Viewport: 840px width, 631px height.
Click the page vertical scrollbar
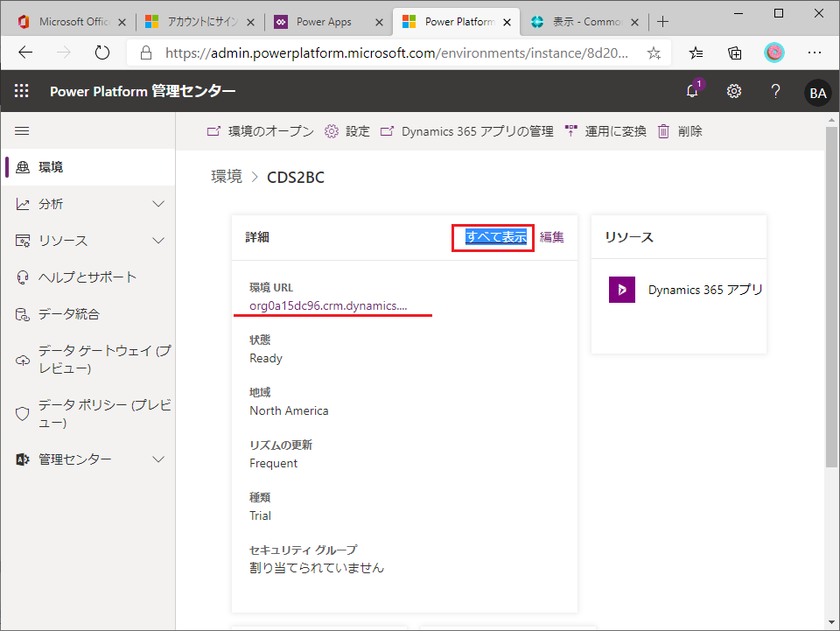[831, 296]
